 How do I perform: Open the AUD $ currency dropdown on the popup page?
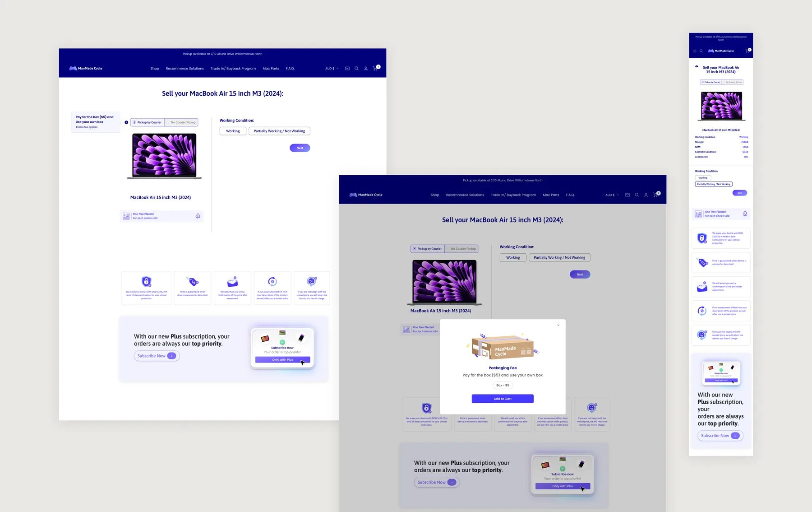pos(612,195)
